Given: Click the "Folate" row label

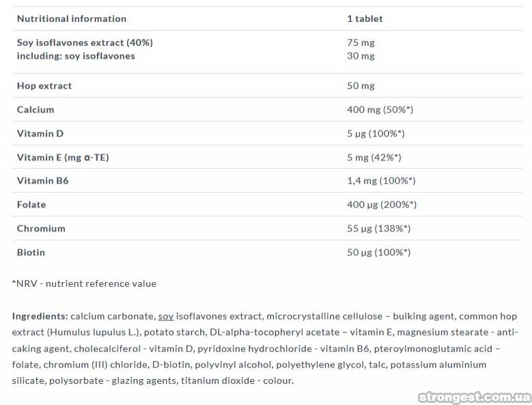Looking at the screenshot, I should tap(31, 204).
